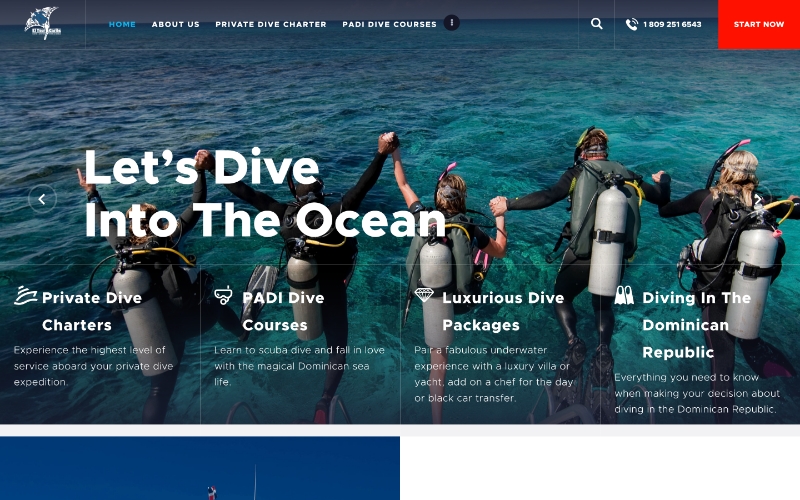Viewport: 800px width, 500px height.
Task: Advance to next slide with right arrow
Action: tap(758, 199)
